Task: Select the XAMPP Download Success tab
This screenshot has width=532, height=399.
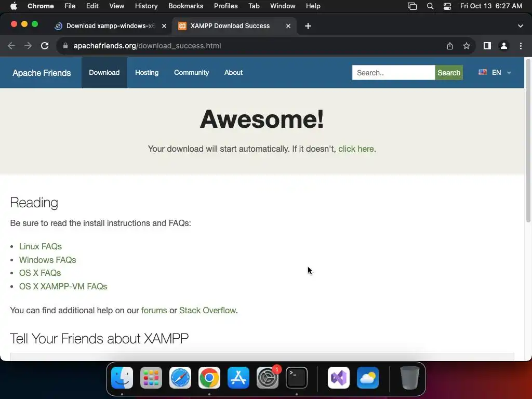Action: [x=234, y=26]
